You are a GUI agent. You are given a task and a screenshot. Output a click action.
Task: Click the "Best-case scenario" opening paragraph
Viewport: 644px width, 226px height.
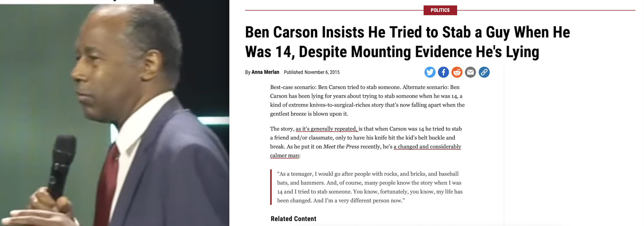click(x=367, y=100)
